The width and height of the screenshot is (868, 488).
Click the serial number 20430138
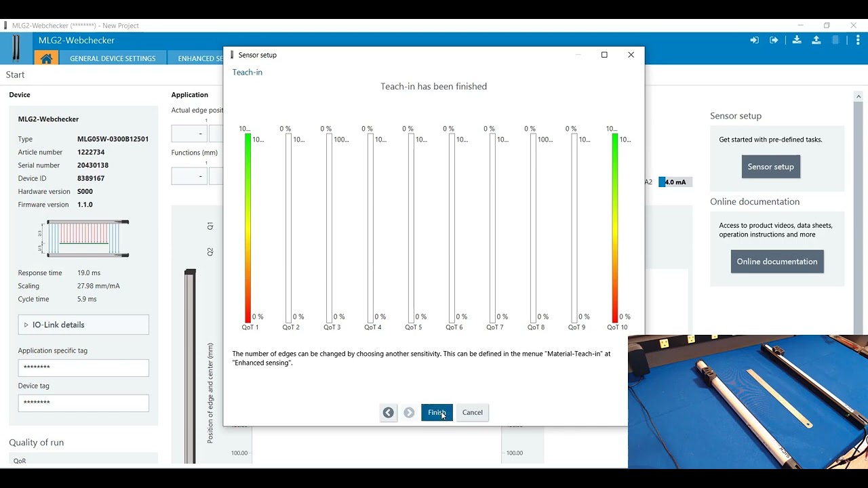click(93, 165)
